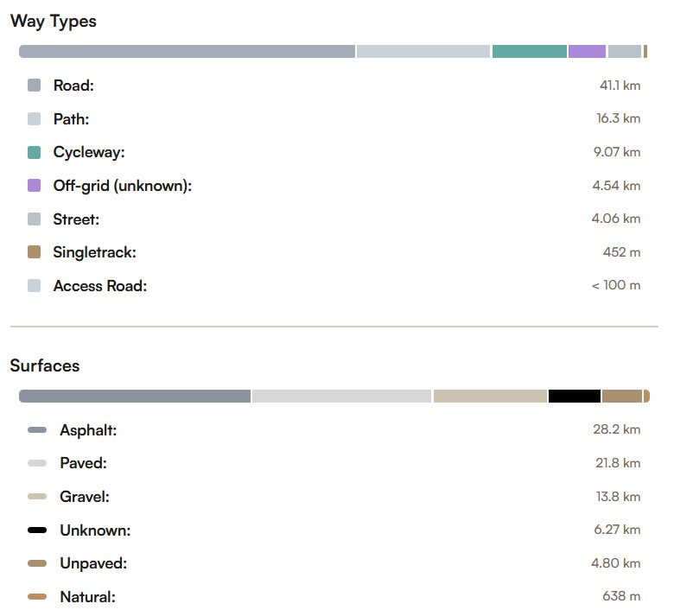Select the purple Off-grid bar segment
Viewport: 674px width, 616px height.
coord(587,52)
